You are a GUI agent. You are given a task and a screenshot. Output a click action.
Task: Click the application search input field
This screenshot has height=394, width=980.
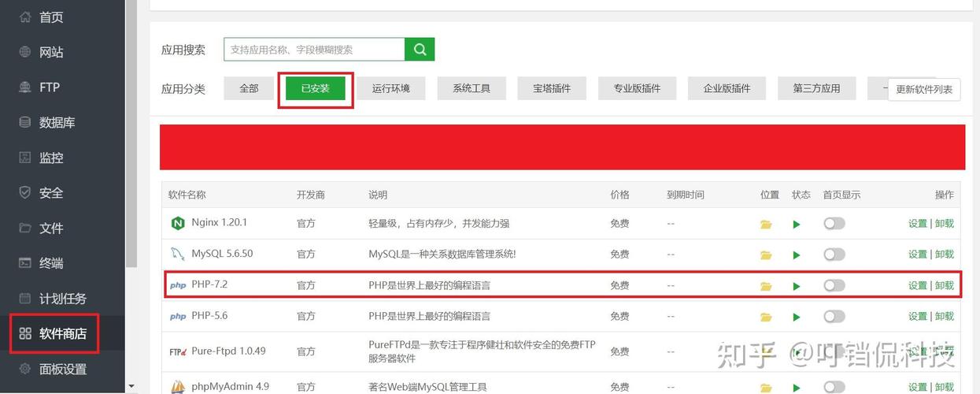tap(314, 50)
